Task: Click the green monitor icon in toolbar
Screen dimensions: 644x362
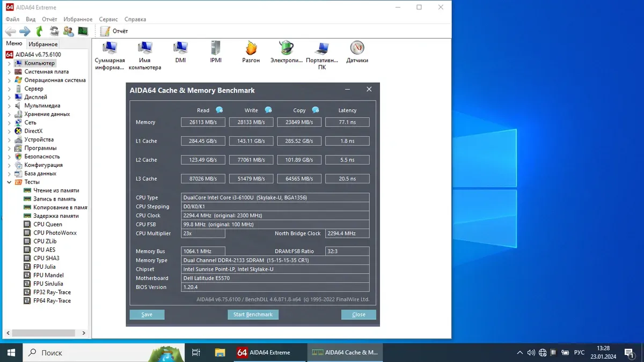Action: click(83, 31)
